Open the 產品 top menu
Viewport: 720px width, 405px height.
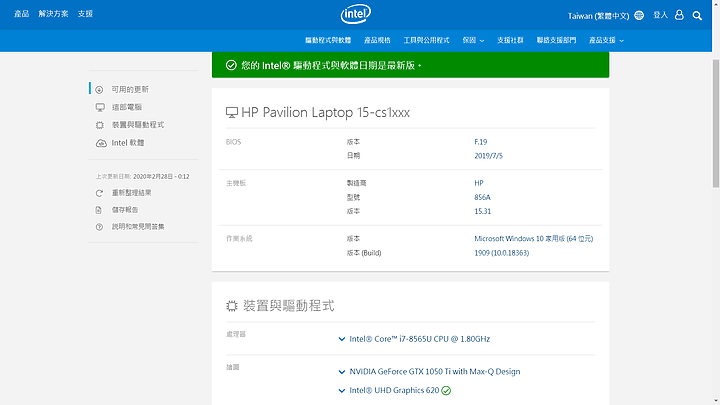coord(21,14)
